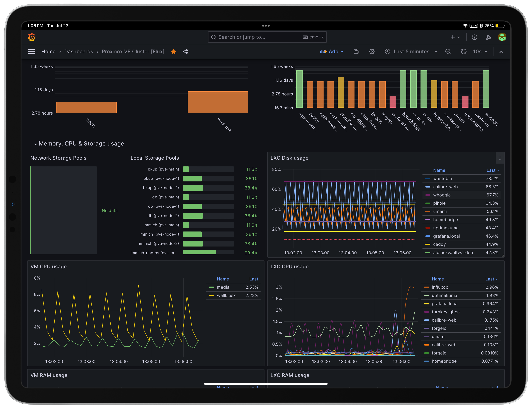Open the VM CPU usage panel title
Image resolution: width=532 pixels, height=409 pixels.
48,267
